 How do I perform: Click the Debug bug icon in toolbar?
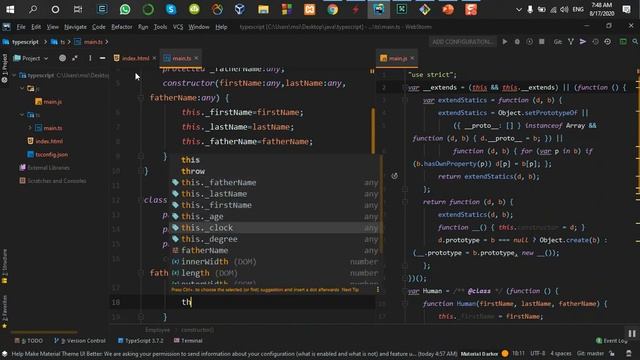click(x=517, y=42)
